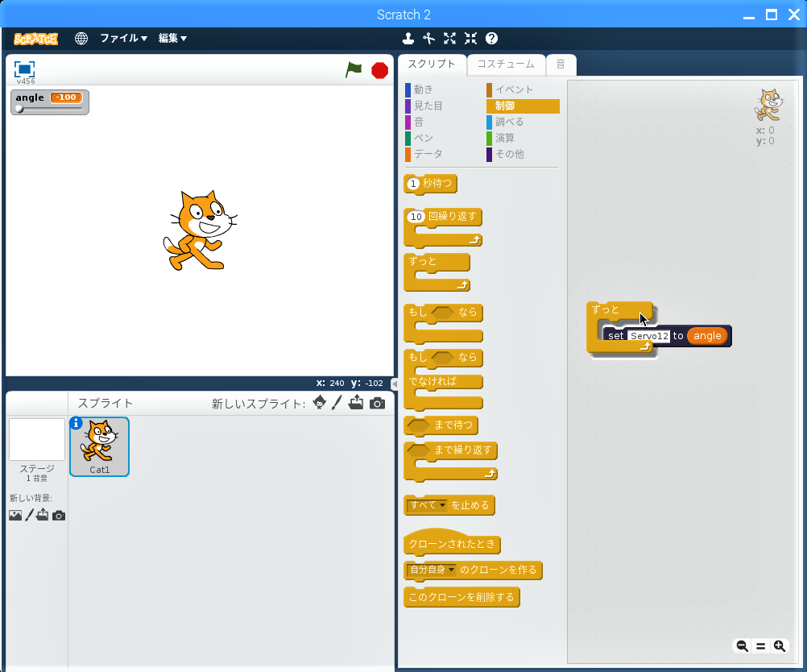
Task: Stop the project with red stop sign
Action: pos(380,70)
